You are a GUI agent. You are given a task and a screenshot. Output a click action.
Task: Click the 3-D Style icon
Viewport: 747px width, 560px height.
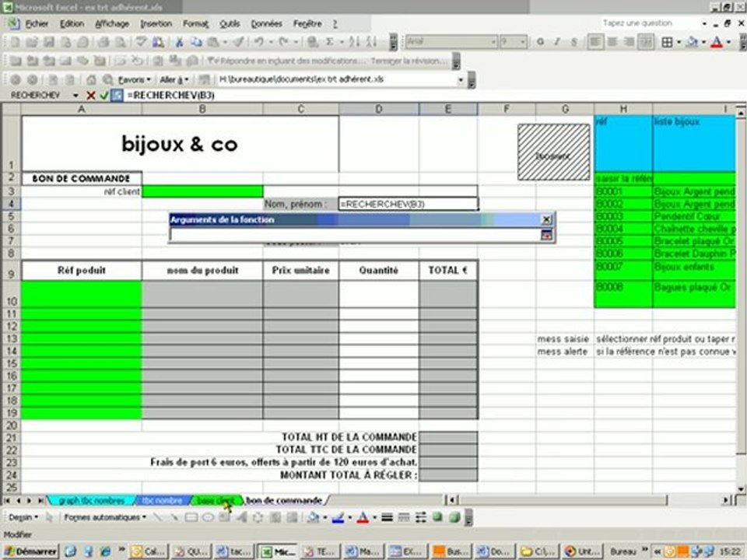point(455,517)
